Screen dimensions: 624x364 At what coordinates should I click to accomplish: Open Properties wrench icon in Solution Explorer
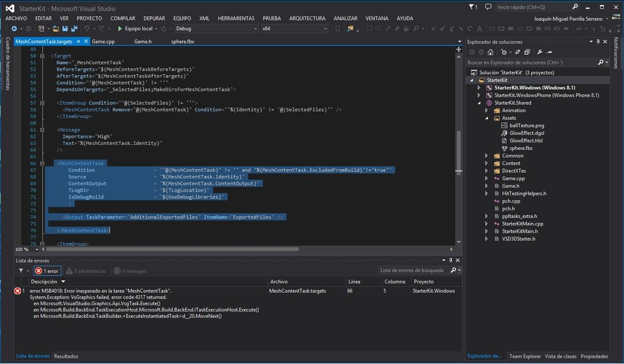coord(540,52)
